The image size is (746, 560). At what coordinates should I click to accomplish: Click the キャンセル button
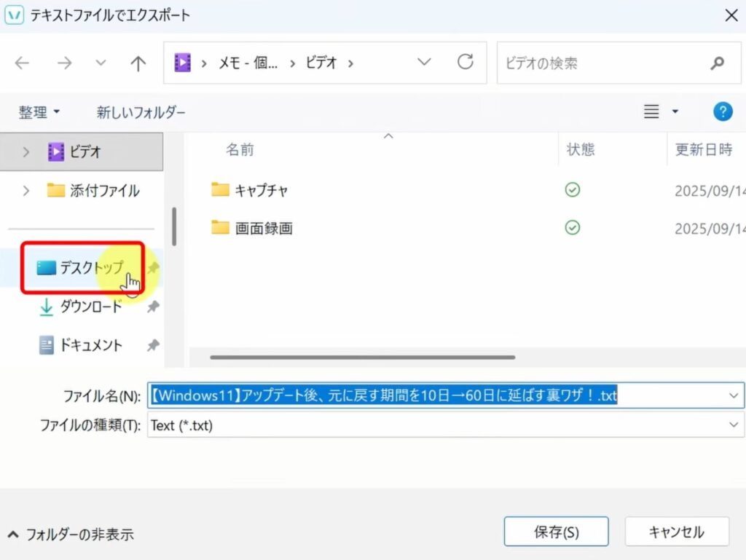click(676, 532)
